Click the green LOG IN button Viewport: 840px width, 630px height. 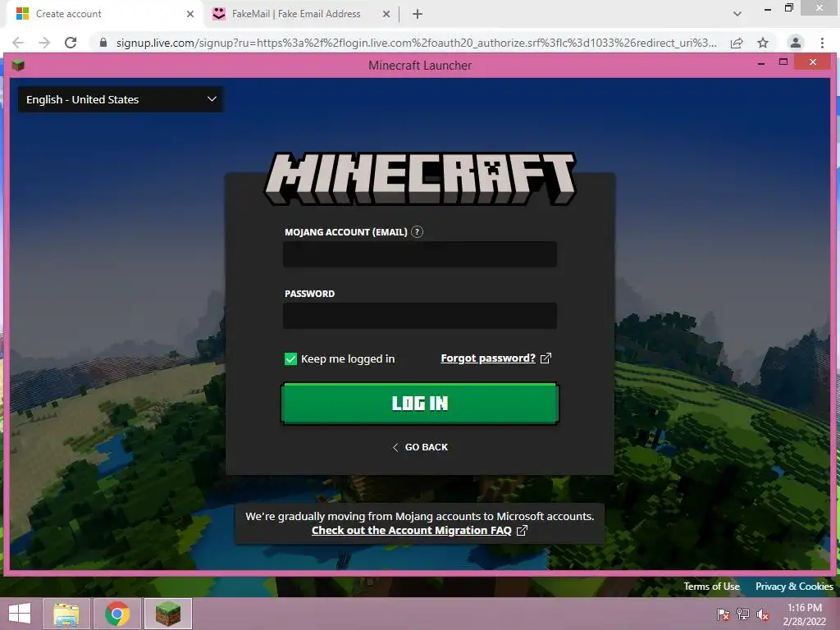(x=419, y=404)
